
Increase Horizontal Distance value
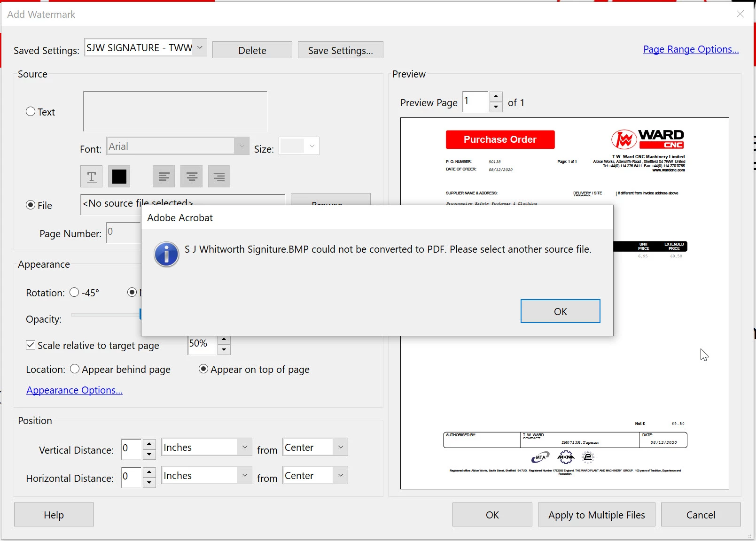coord(149,472)
